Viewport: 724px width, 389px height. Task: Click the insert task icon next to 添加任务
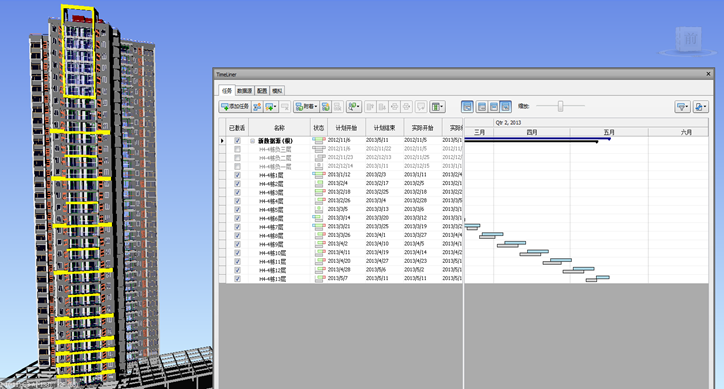257,107
